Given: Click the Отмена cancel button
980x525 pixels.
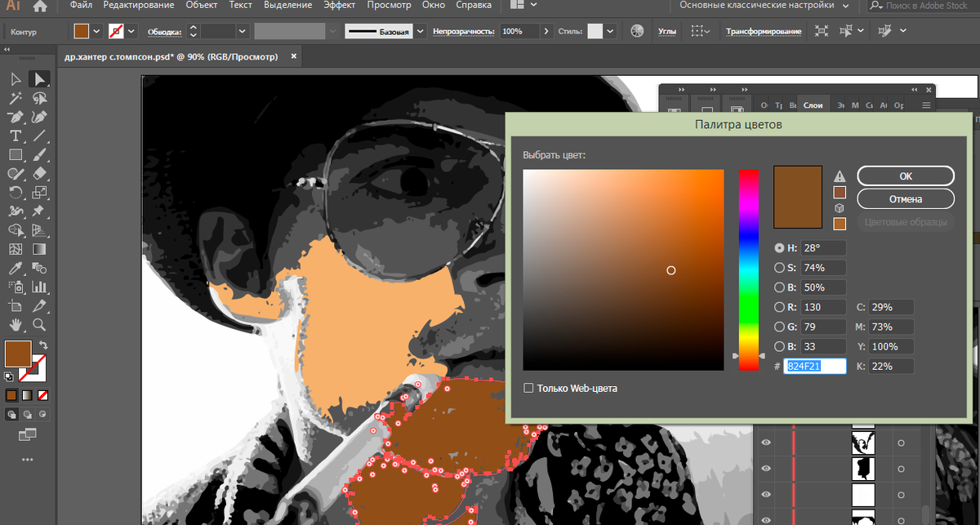Looking at the screenshot, I should tap(906, 198).
